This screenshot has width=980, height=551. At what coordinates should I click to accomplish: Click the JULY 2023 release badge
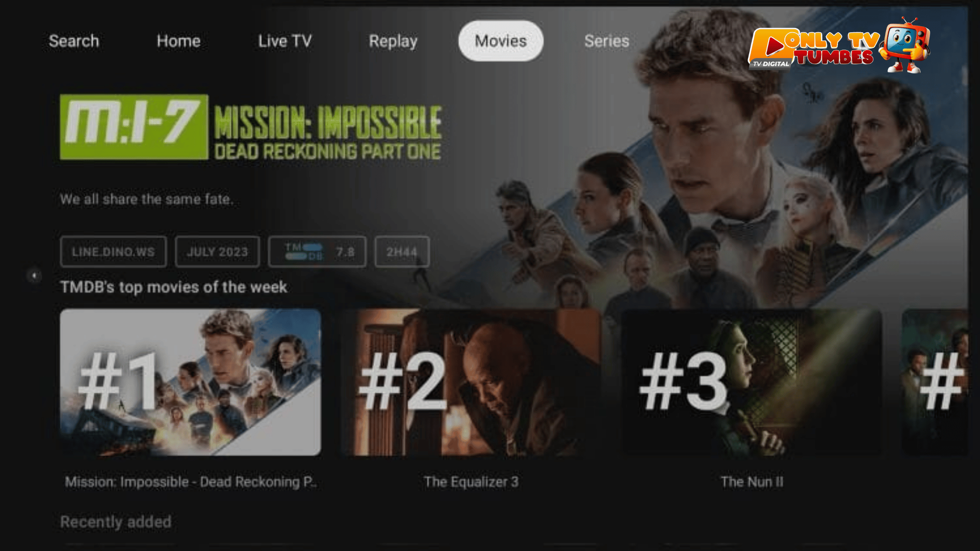(217, 251)
